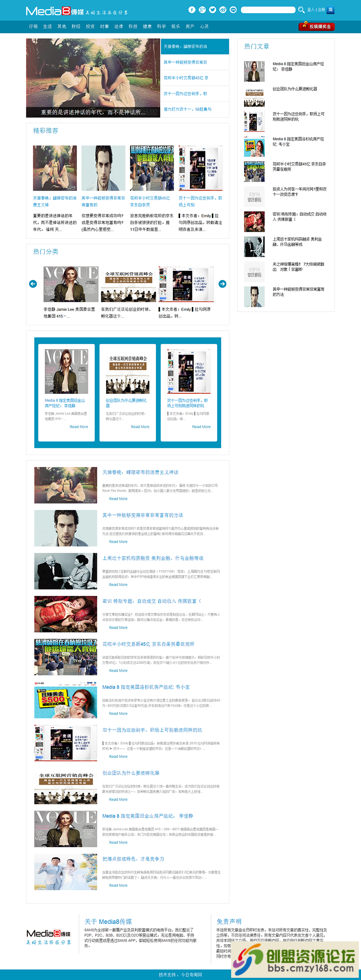Click the 注册 register link

click(x=321, y=10)
